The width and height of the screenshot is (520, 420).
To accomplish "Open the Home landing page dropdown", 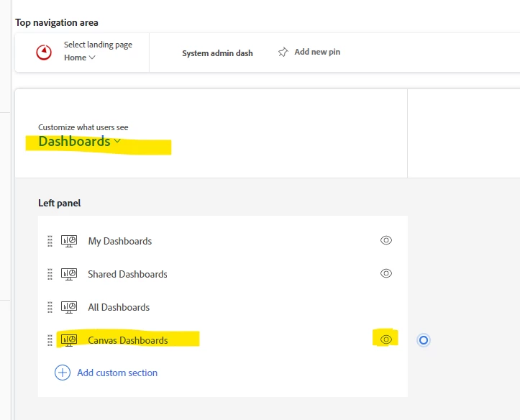I will pyautogui.click(x=80, y=58).
